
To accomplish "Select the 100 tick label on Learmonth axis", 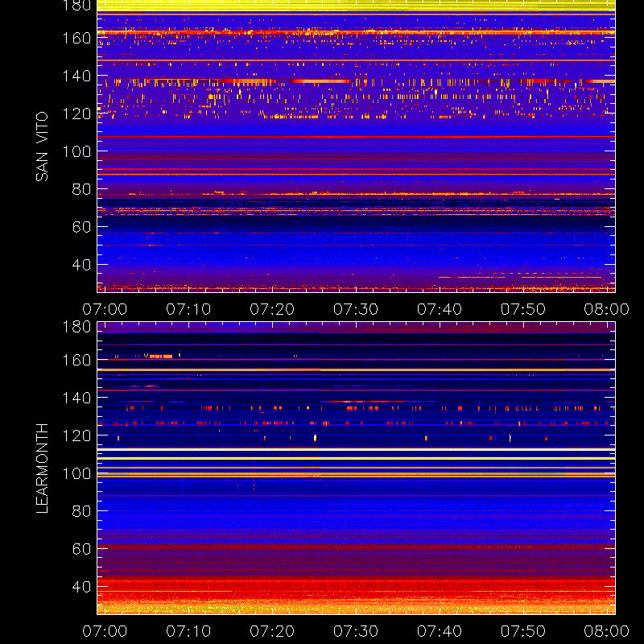I will tap(76, 473).
